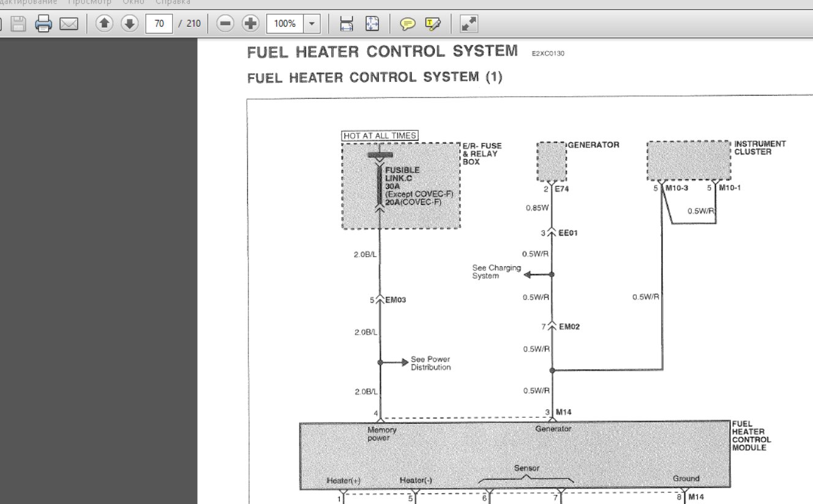
Task: Click the 'Sensor' label in module
Action: pyautogui.click(x=526, y=469)
